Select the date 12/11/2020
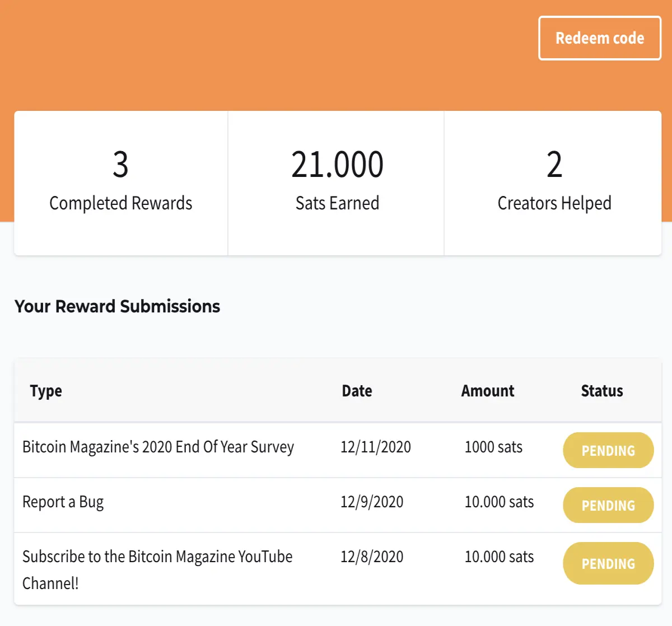Image resolution: width=672 pixels, height=626 pixels. click(376, 447)
